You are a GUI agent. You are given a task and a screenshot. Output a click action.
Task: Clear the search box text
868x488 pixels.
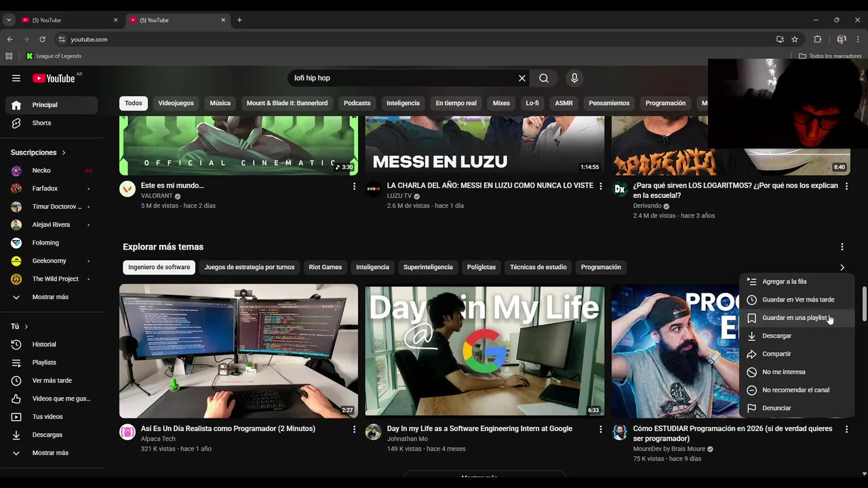coord(522,78)
